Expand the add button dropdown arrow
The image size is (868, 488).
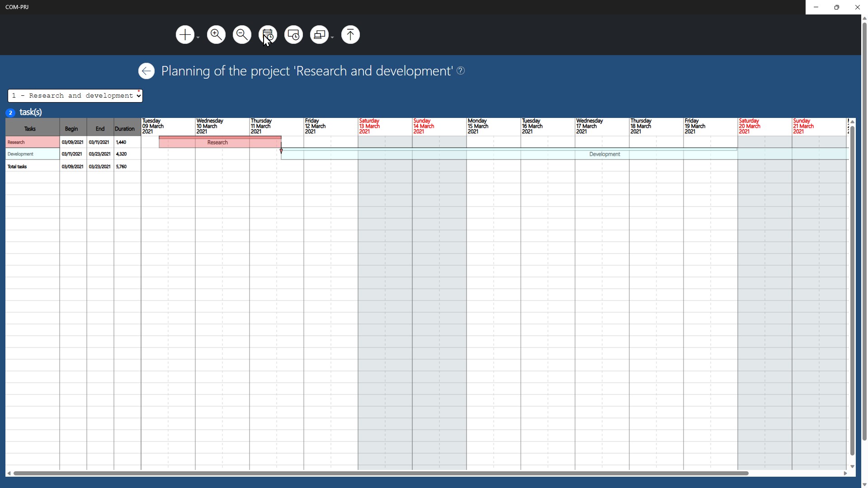198,38
